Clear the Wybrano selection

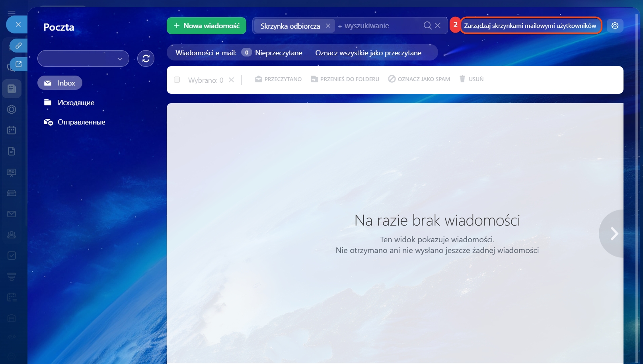[231, 80]
